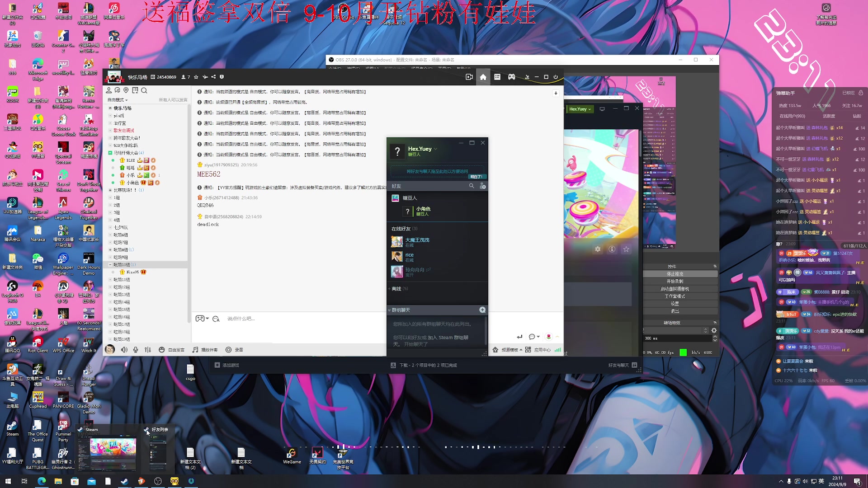The image size is (868, 488).
Task: Collapse the 吃鸡10组 channel
Action: coord(110,265)
